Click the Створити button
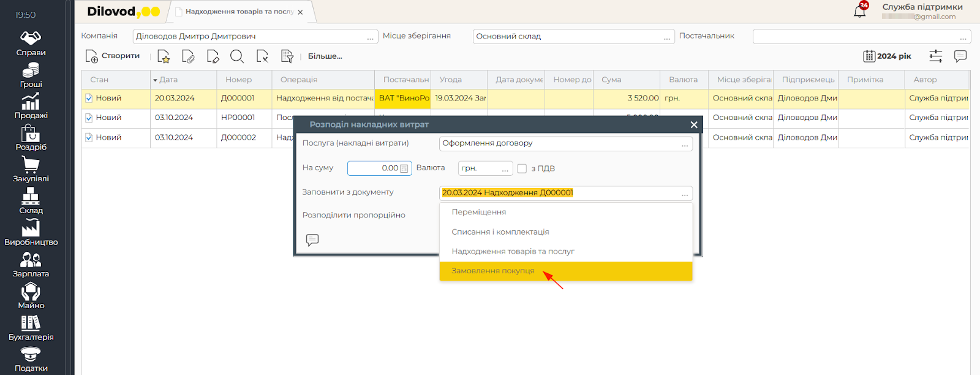Screen dimensions: 980x375 113,56
